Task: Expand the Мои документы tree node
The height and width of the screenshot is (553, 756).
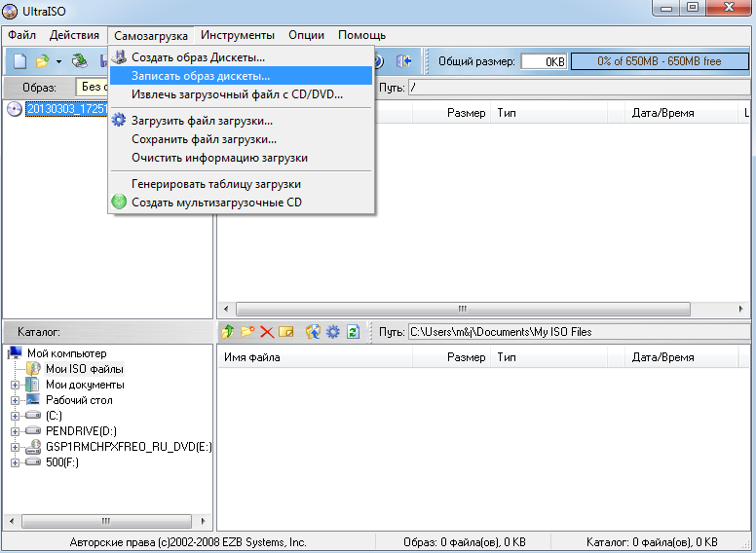Action: pos(15,385)
